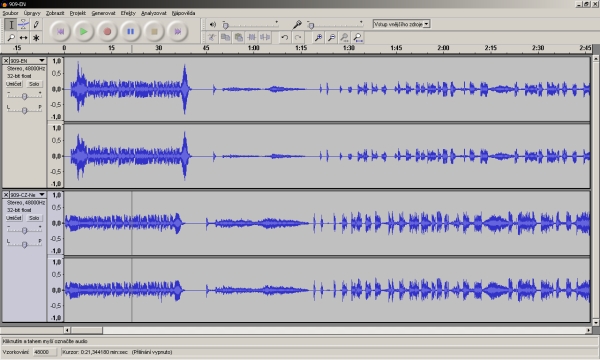Click the project rate field 48000
The image size is (600, 360).
pos(44,352)
